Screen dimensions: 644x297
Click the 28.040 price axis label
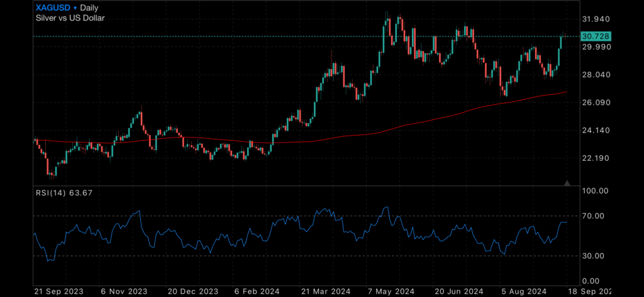click(596, 75)
